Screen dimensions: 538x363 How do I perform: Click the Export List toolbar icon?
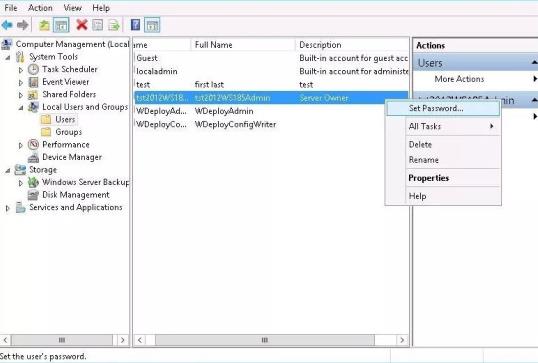coord(114,25)
